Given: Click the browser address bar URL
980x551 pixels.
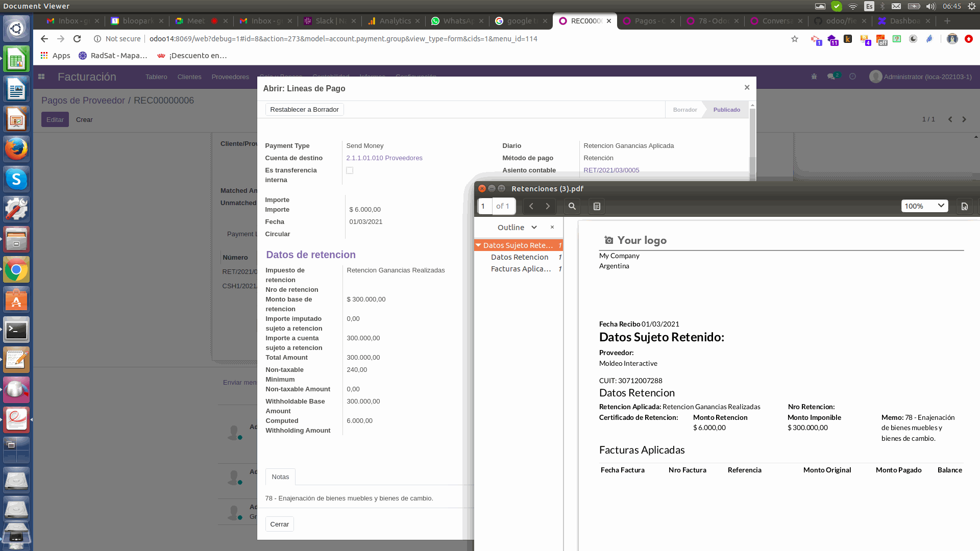Looking at the screenshot, I should coord(343,39).
